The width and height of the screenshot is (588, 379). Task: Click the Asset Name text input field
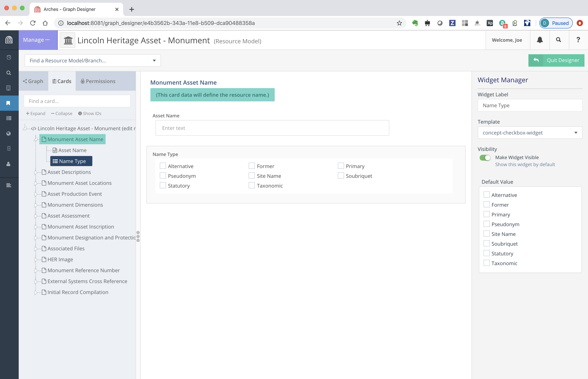click(x=272, y=127)
